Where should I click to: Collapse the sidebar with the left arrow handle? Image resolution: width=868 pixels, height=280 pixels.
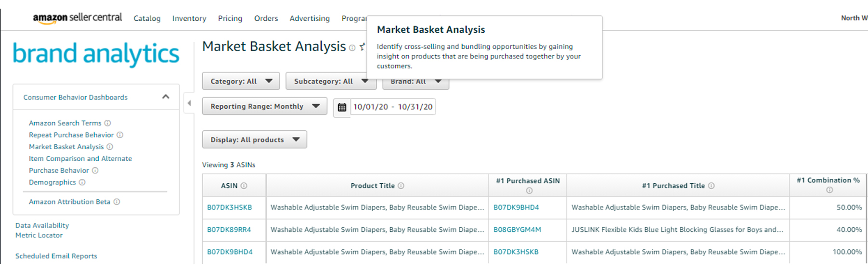click(189, 103)
